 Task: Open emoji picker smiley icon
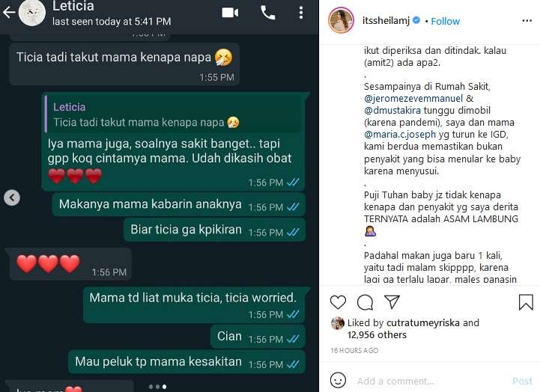[x=338, y=380]
